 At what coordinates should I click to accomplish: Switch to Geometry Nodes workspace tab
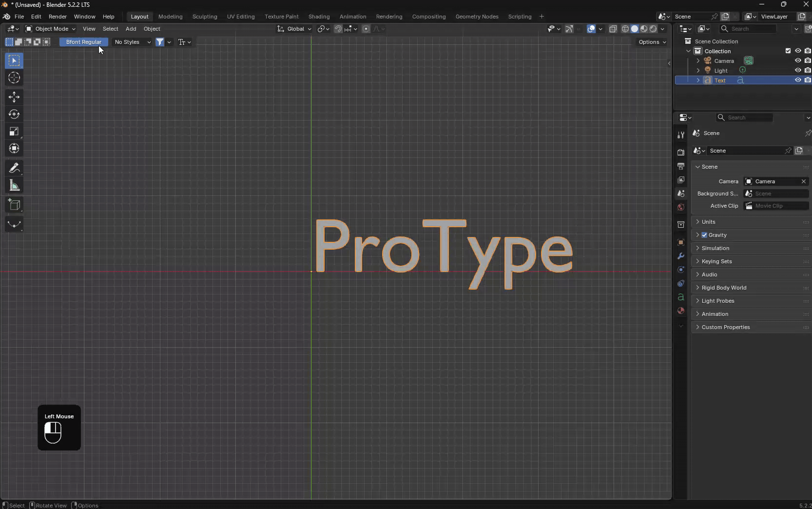[477, 17]
